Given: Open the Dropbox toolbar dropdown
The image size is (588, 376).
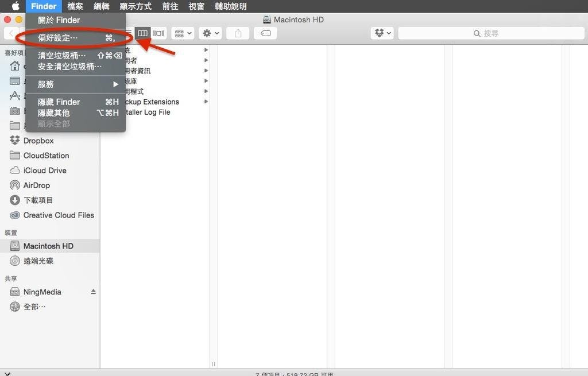Looking at the screenshot, I should coord(382,33).
